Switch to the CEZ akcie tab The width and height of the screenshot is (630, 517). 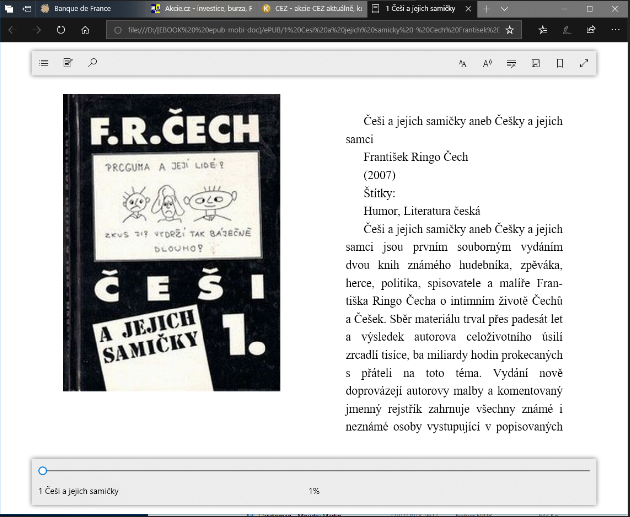click(312, 8)
